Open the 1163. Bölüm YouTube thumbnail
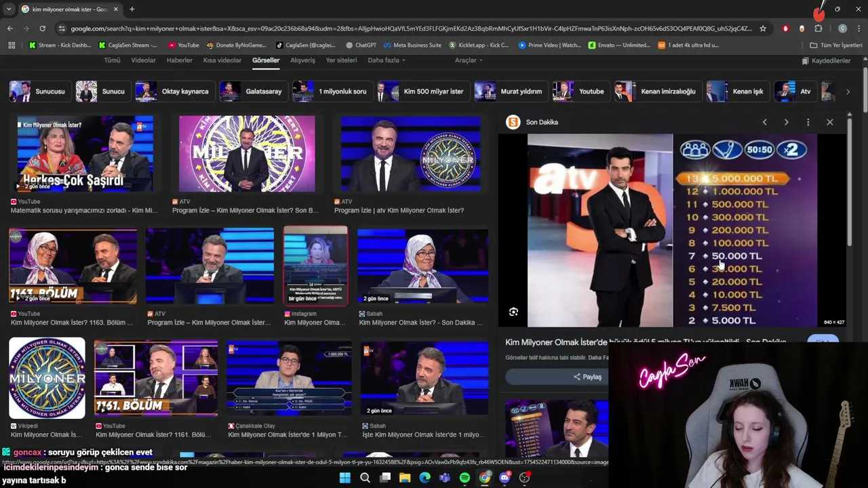 pos(73,266)
